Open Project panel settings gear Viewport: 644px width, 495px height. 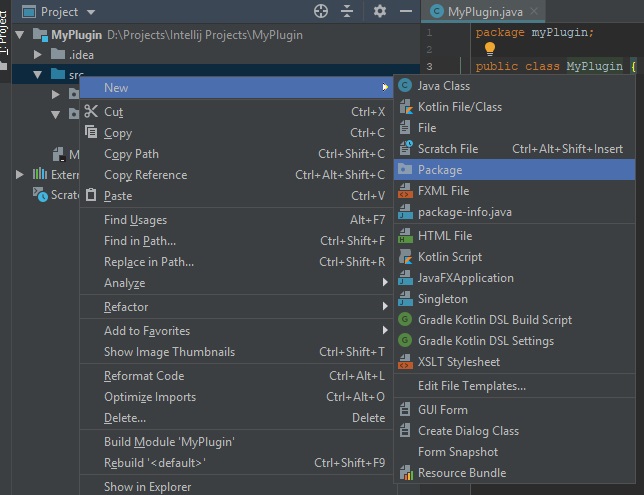click(x=379, y=11)
